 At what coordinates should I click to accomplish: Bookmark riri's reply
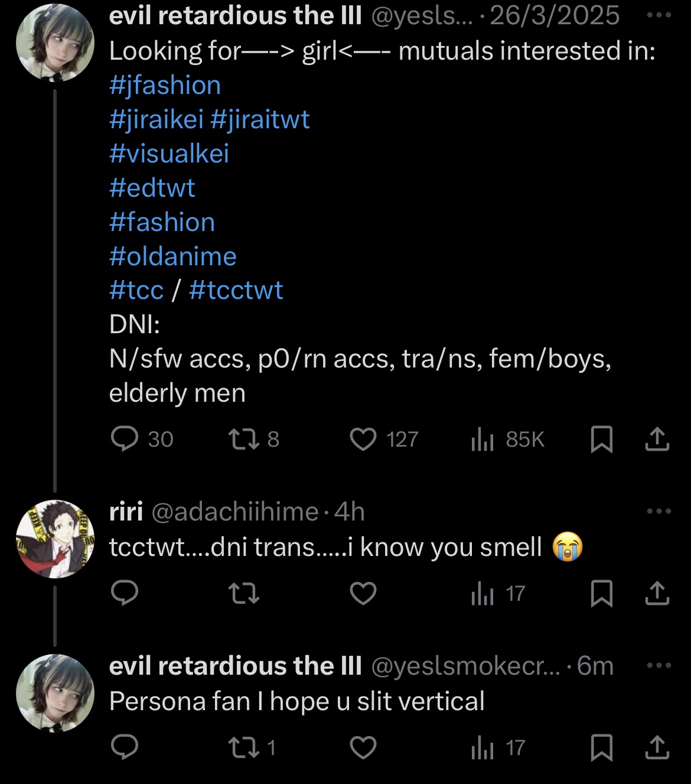[x=601, y=593]
